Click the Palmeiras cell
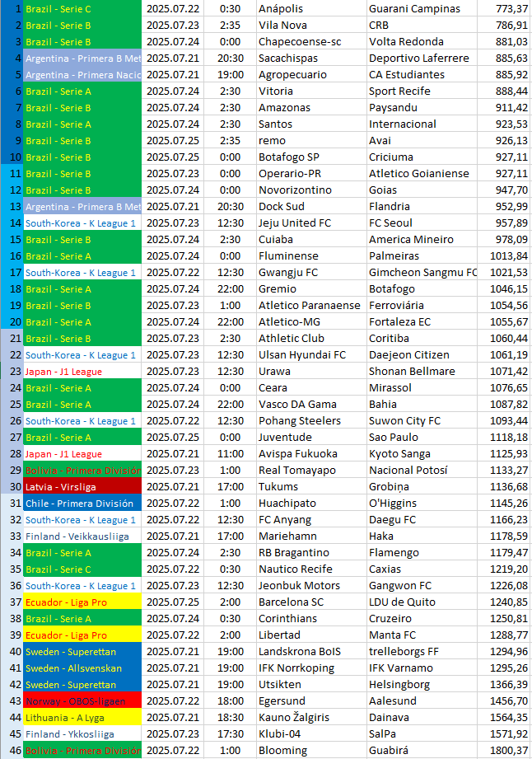The image size is (532, 759). (422, 255)
